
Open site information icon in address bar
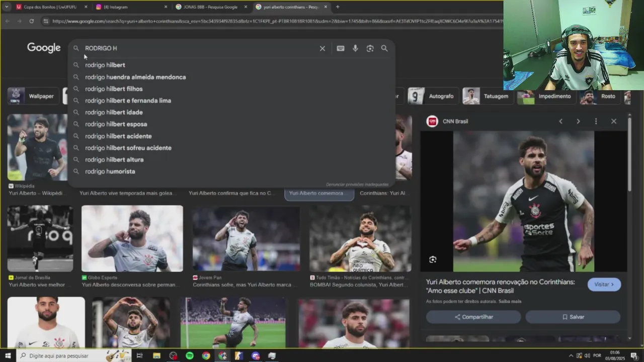coord(46,21)
